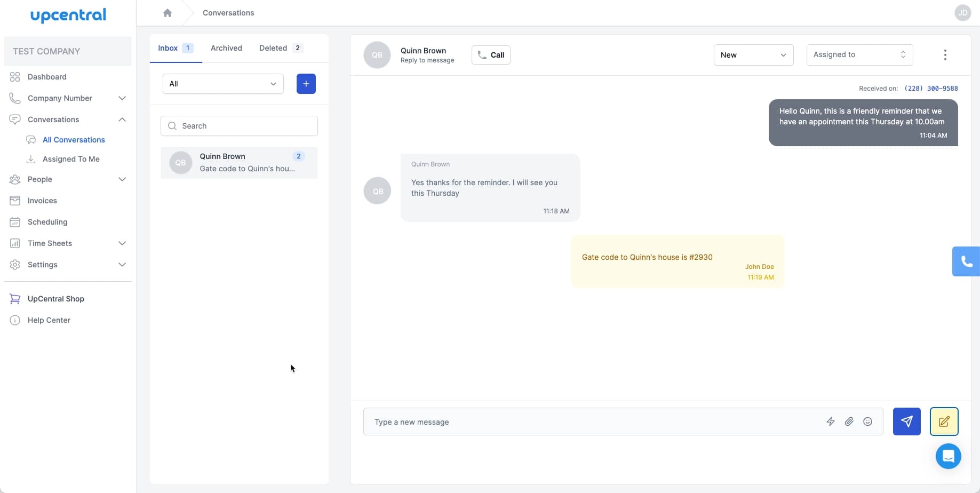The image size is (980, 493).
Task: Click the floating phone icon on right edge
Action: (966, 261)
